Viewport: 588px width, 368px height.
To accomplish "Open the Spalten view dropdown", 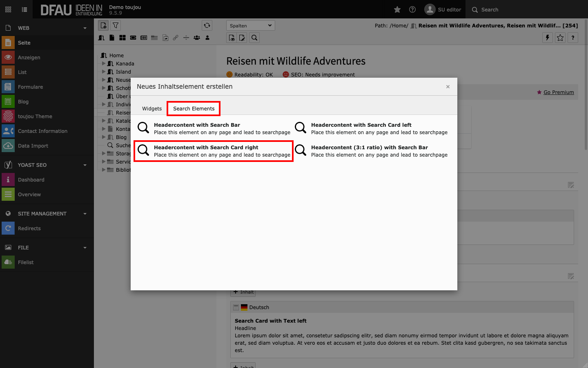I will pyautogui.click(x=250, y=25).
